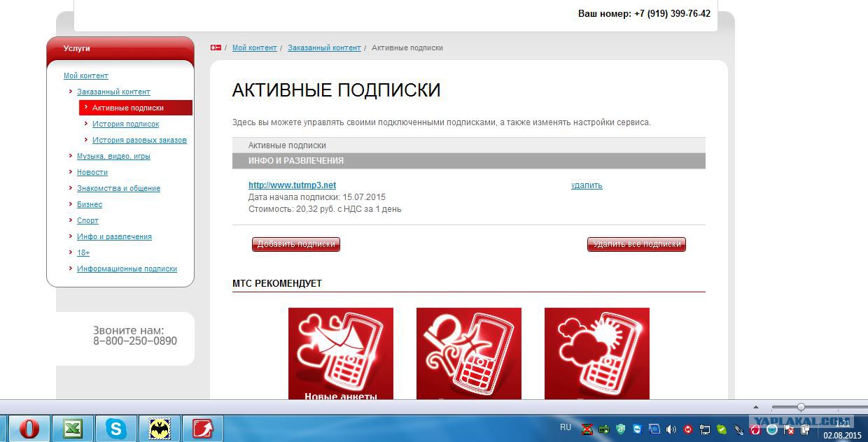
Task: Click Мой контент link in sidebar
Action: [86, 76]
